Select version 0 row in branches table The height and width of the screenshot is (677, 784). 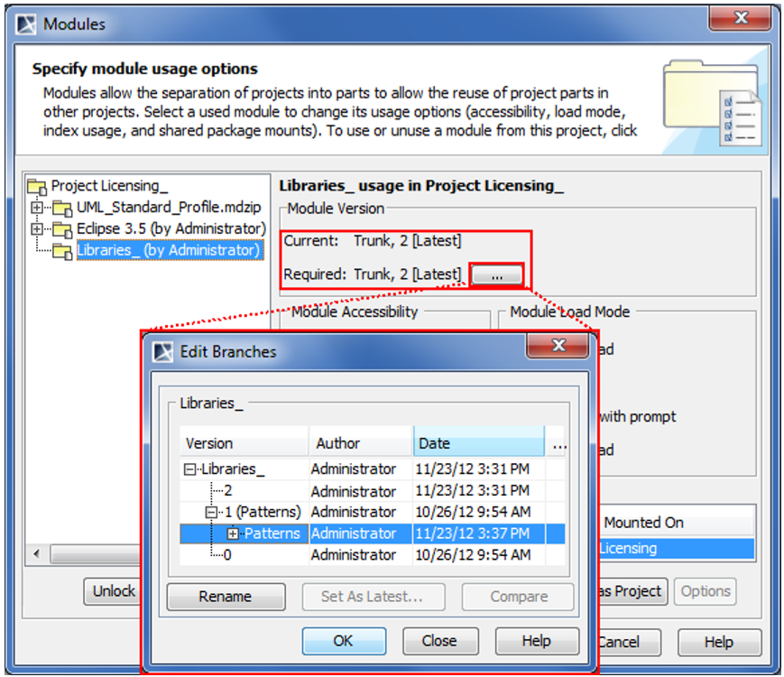click(373, 555)
